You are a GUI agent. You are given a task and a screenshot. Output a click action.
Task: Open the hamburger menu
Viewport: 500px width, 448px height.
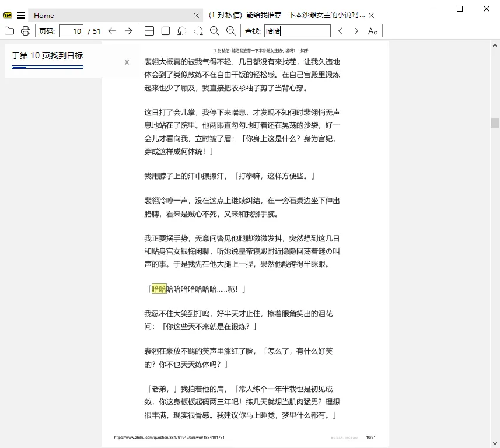[x=21, y=15]
